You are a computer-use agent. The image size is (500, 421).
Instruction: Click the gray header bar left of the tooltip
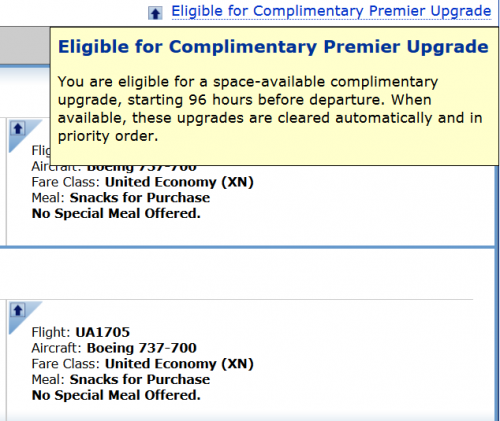25,46
